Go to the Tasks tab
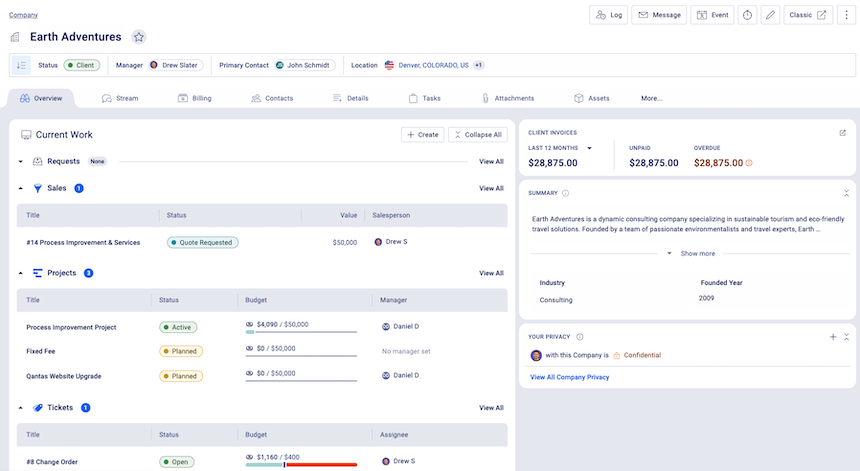This screenshot has height=471, width=860. tap(425, 98)
